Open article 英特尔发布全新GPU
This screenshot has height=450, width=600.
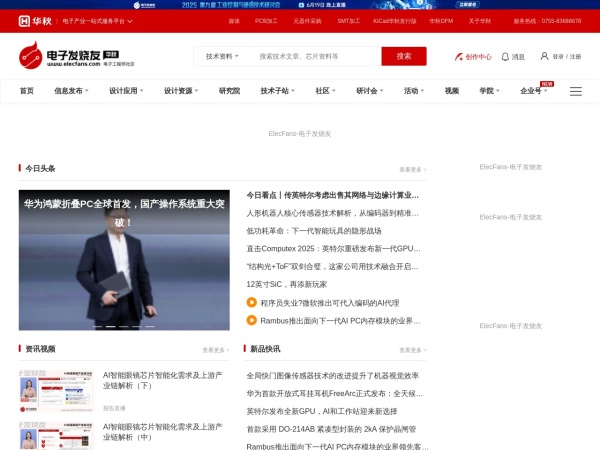tap(322, 411)
